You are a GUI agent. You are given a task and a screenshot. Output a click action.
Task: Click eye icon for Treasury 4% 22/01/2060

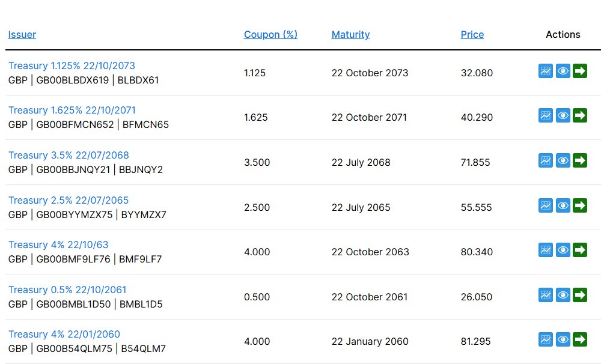[563, 339]
